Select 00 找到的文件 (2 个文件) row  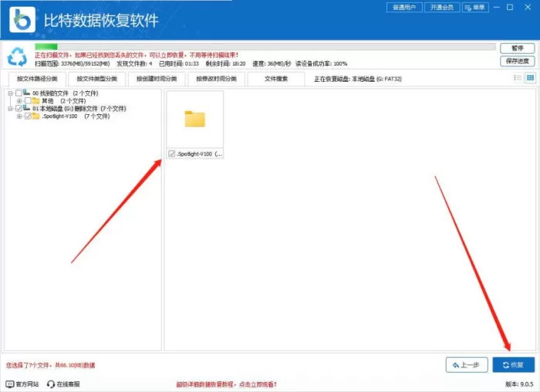point(66,93)
